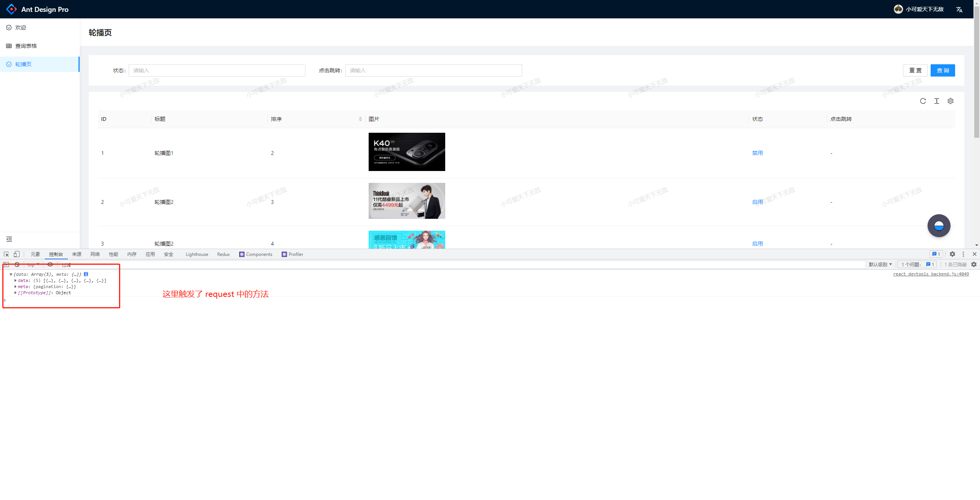Open the 'top' frame context dropdown

click(x=33, y=264)
